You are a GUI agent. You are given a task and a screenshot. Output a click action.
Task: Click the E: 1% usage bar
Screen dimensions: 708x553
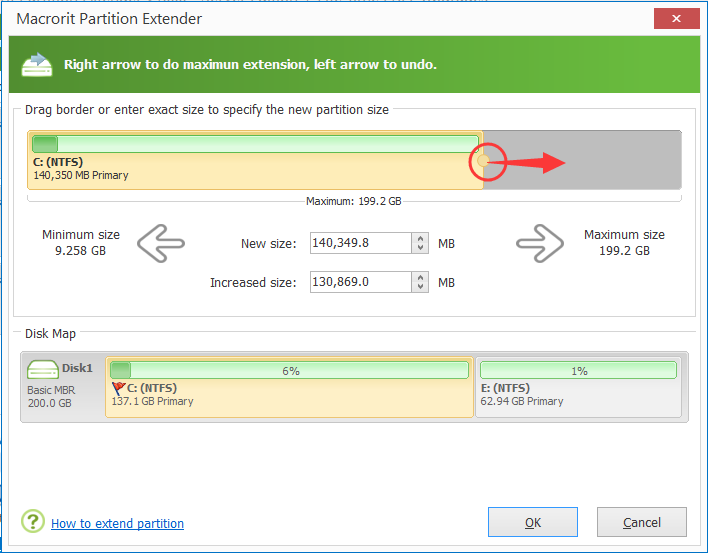[578, 370]
